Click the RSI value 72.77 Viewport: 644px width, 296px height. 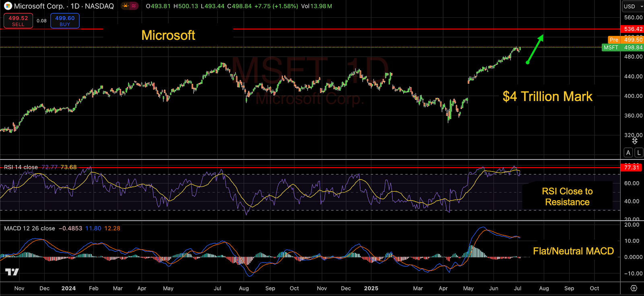50,167
